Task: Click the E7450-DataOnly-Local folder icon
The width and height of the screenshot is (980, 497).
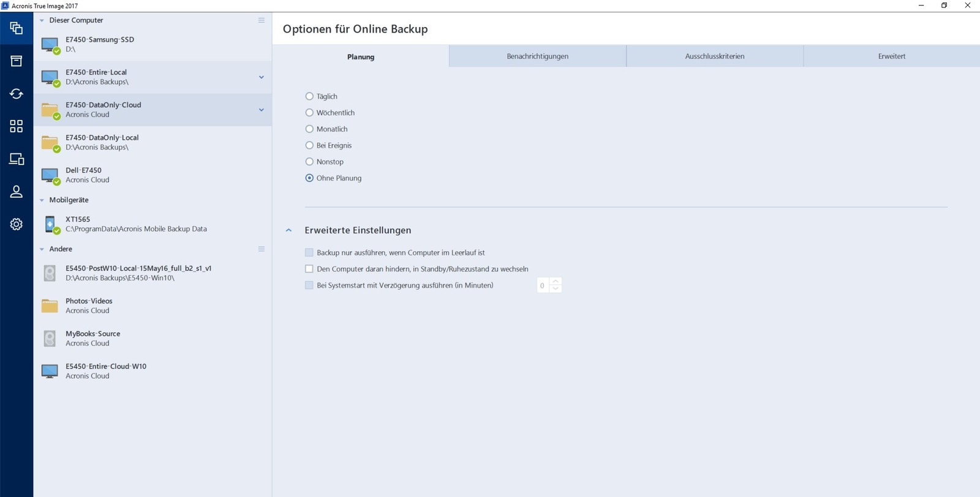Action: [x=50, y=143]
